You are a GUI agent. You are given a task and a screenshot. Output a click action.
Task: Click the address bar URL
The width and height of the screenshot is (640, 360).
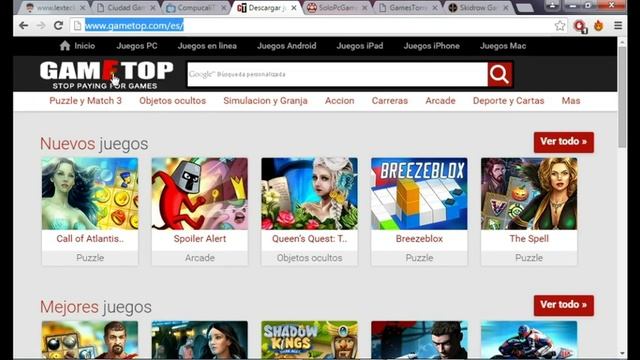click(x=134, y=26)
